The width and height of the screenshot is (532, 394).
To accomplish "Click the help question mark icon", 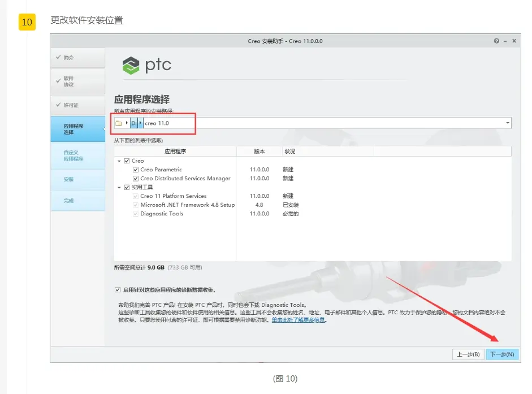I will click(x=496, y=41).
